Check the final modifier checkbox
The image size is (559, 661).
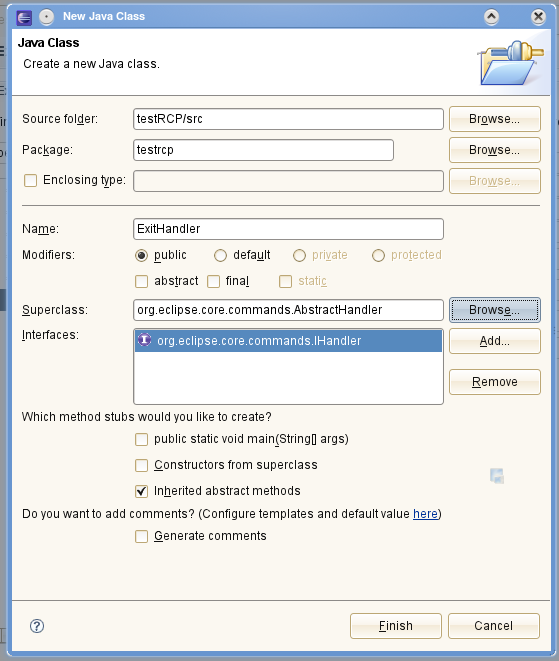213,281
